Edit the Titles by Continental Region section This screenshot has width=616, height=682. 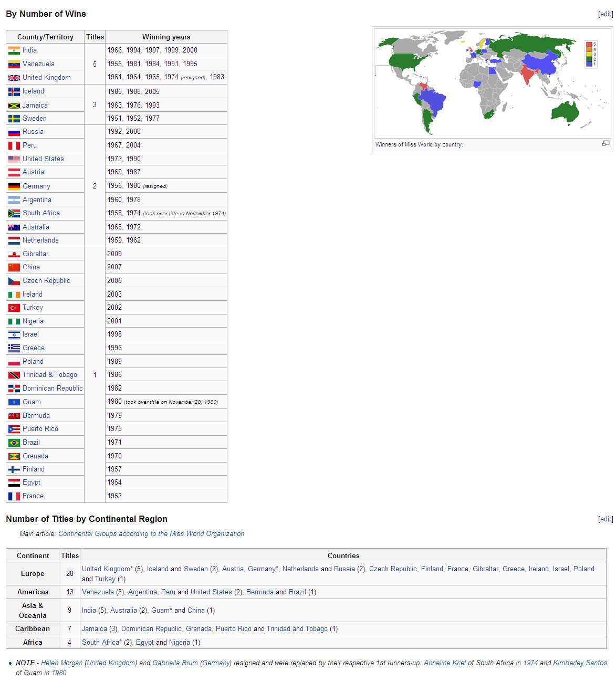(x=605, y=519)
